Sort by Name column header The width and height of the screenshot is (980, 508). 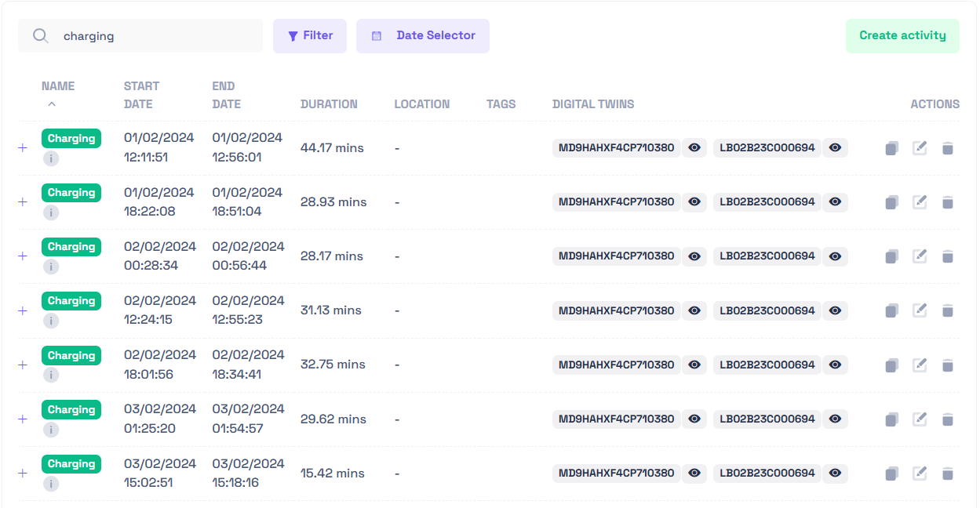click(58, 86)
